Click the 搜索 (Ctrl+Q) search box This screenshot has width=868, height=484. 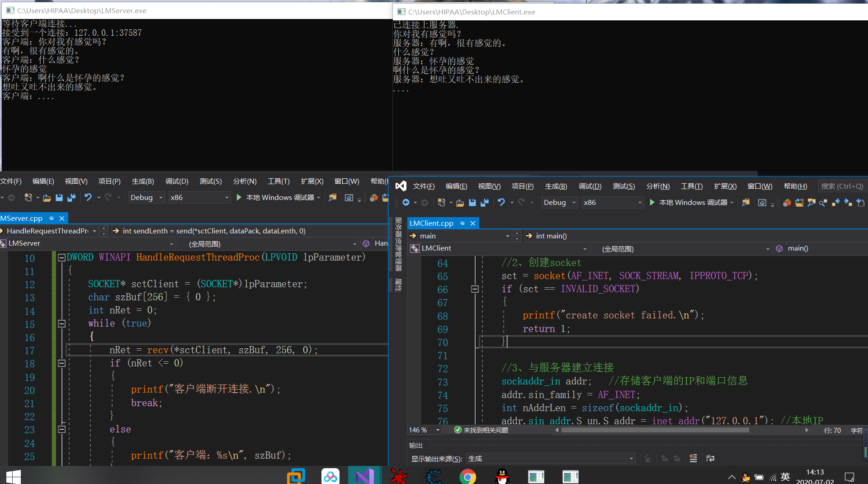(843, 186)
